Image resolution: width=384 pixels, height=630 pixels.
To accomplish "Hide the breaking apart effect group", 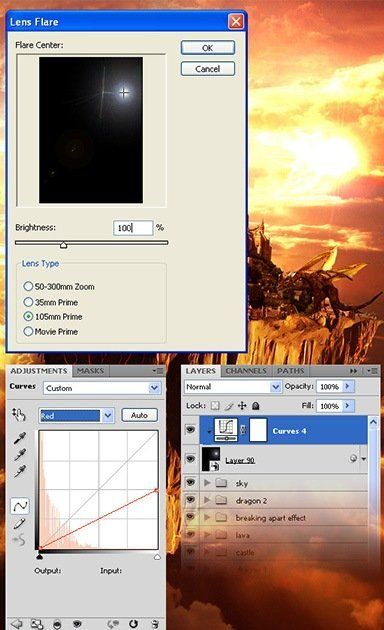I will point(190,517).
